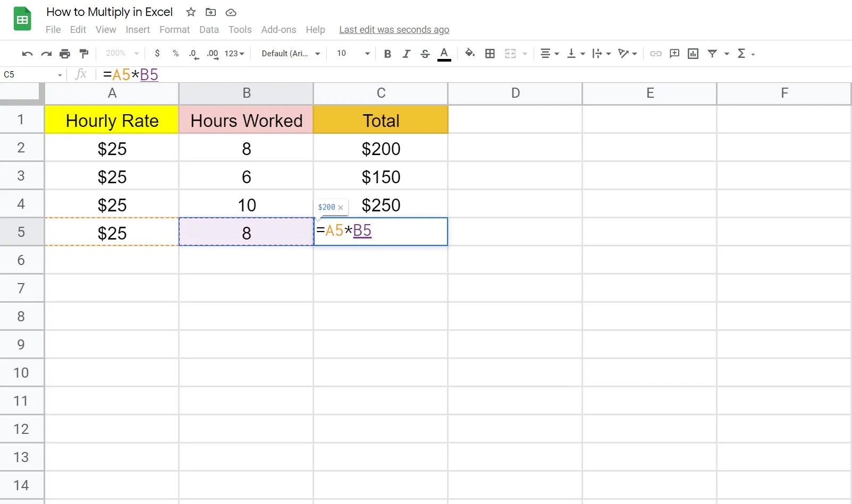Screen dimensions: 852x504
Task: Apply currency format with the dollar sign icon
Action: click(157, 54)
